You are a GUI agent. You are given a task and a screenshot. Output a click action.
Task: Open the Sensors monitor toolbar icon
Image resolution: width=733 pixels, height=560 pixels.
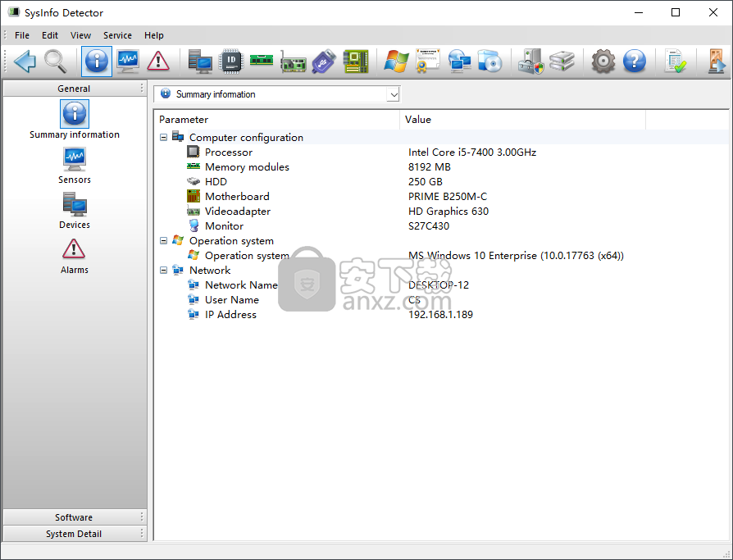click(x=128, y=61)
